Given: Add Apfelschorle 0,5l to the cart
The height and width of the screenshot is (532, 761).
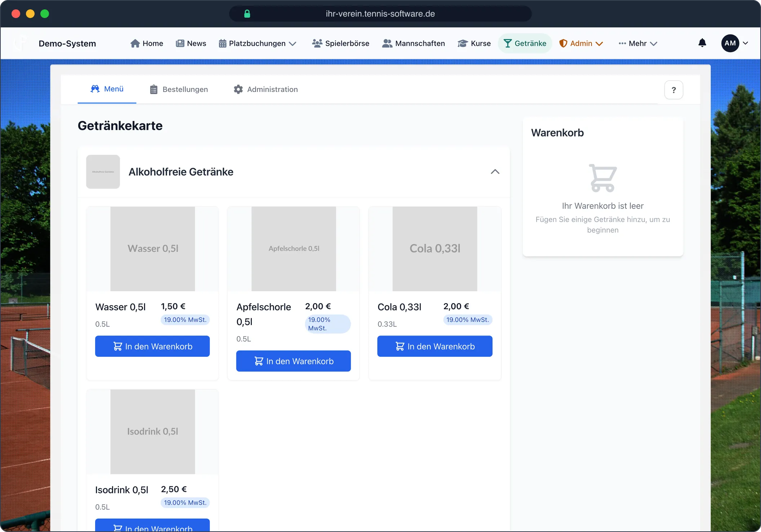Looking at the screenshot, I should 293,361.
